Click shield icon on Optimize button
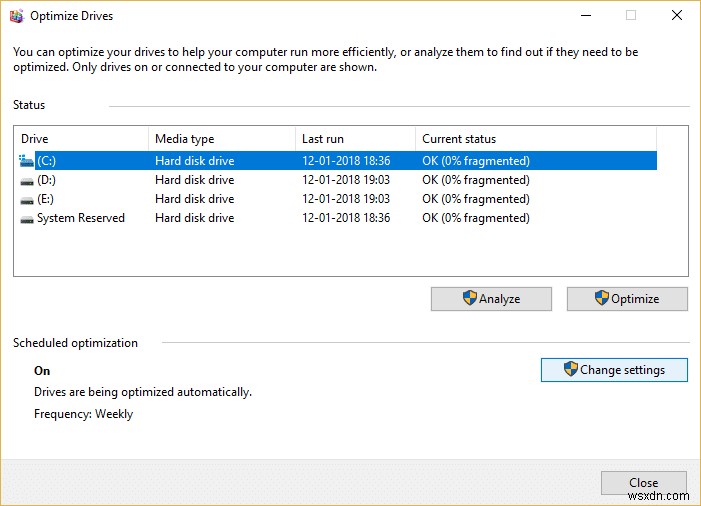The height and width of the screenshot is (506, 701). click(x=602, y=298)
